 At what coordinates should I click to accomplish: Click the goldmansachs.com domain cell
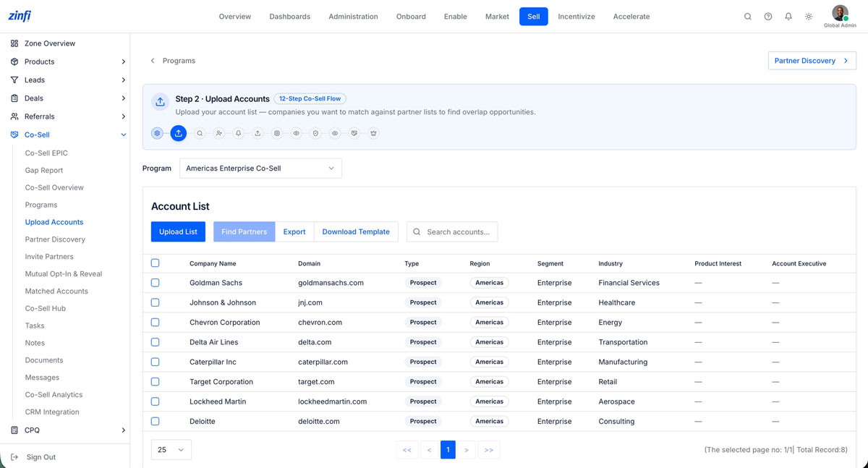click(x=331, y=283)
